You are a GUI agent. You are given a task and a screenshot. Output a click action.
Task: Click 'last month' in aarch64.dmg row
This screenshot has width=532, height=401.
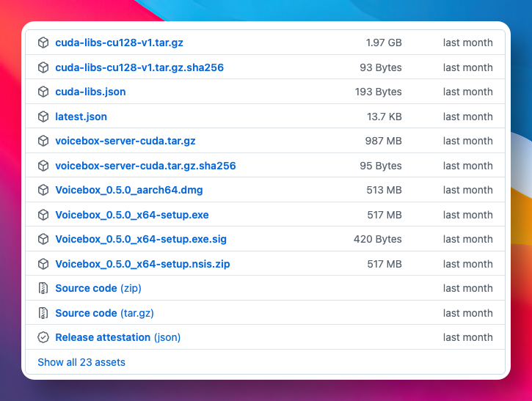pyautogui.click(x=468, y=190)
